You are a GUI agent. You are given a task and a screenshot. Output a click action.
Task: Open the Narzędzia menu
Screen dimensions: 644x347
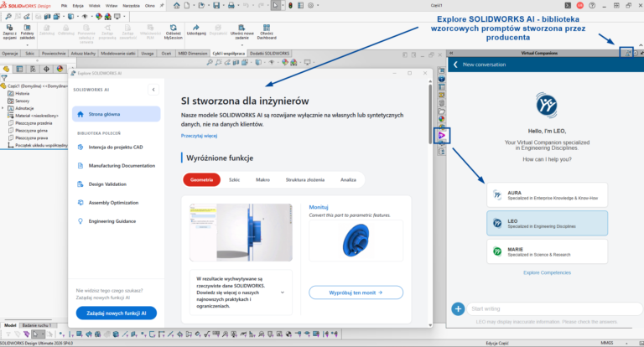[x=131, y=6]
